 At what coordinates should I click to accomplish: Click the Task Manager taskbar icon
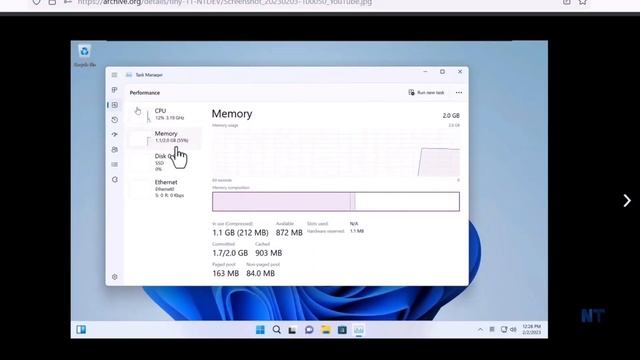[x=359, y=329]
